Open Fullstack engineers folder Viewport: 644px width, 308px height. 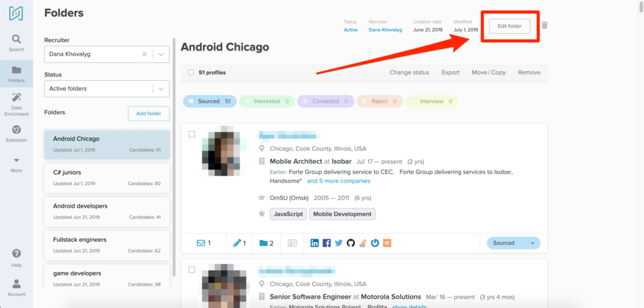pos(107,245)
